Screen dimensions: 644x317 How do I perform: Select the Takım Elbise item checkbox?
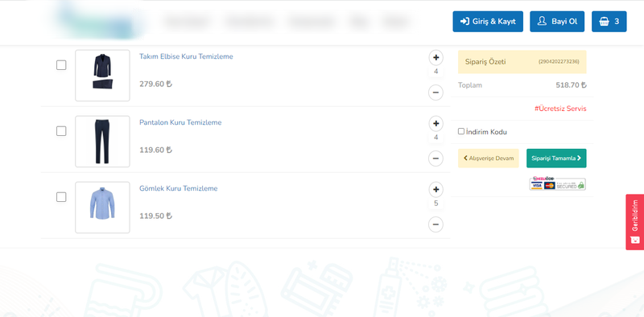pos(61,65)
